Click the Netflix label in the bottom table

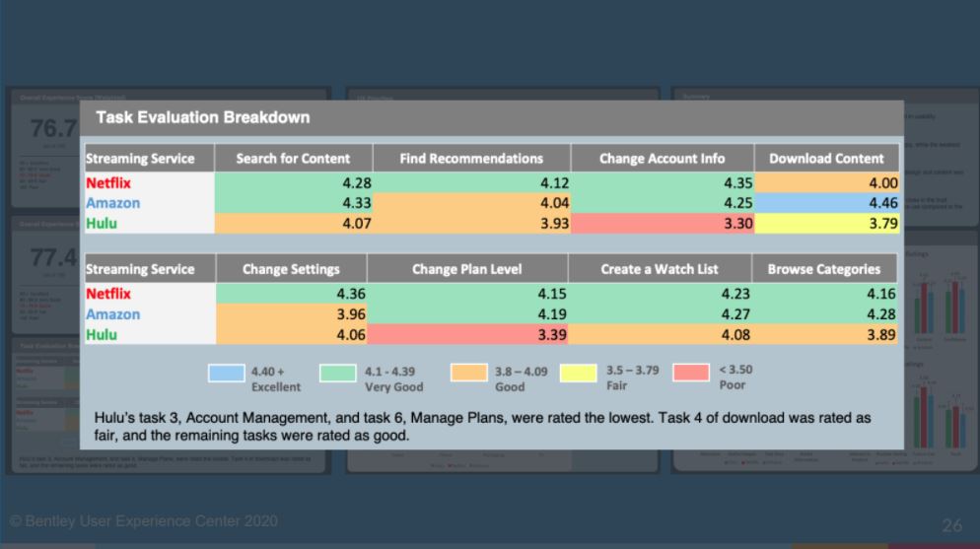pyautogui.click(x=108, y=294)
